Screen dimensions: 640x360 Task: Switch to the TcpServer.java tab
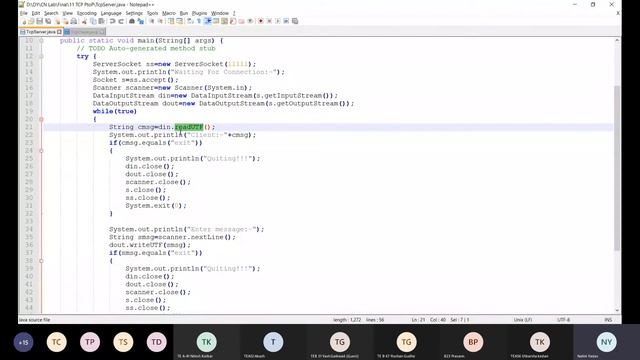point(40,32)
